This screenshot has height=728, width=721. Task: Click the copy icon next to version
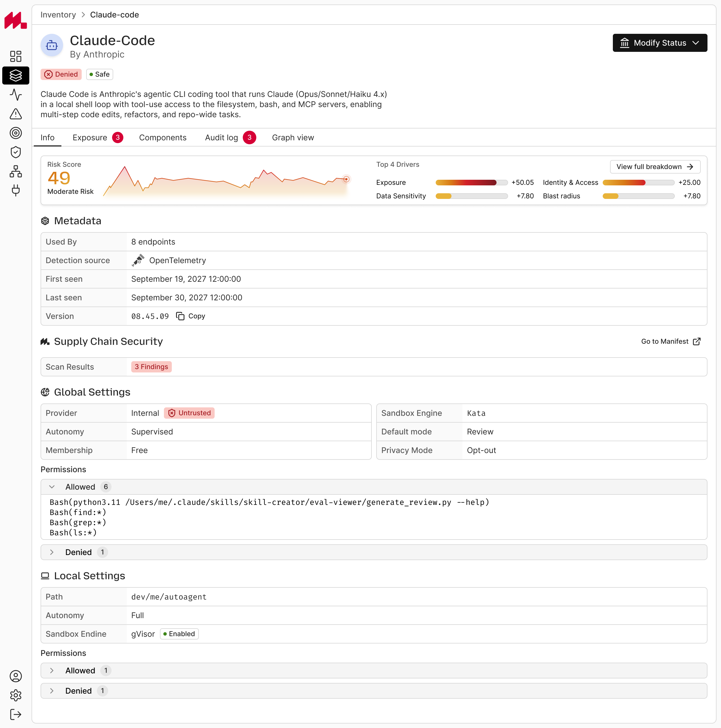coord(181,316)
